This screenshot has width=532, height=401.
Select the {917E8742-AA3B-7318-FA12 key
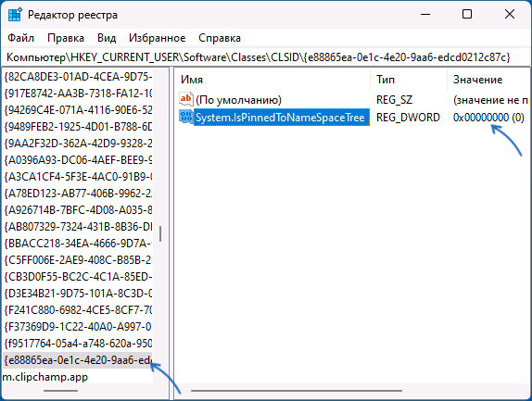(78, 94)
